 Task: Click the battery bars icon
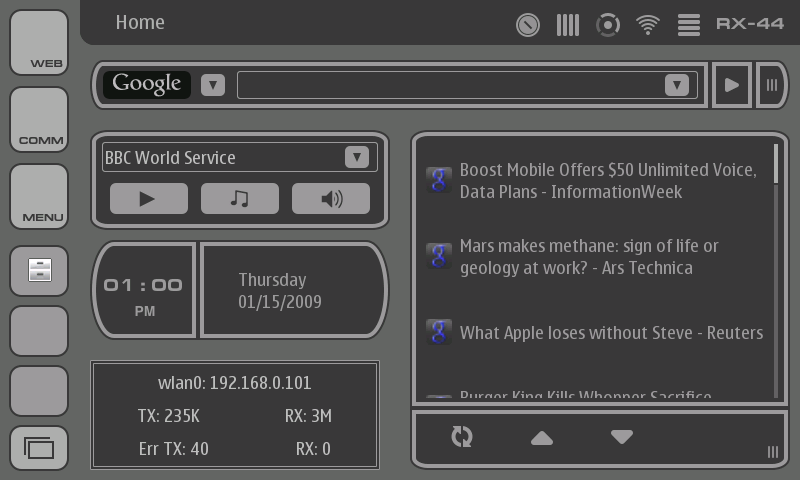(x=568, y=24)
